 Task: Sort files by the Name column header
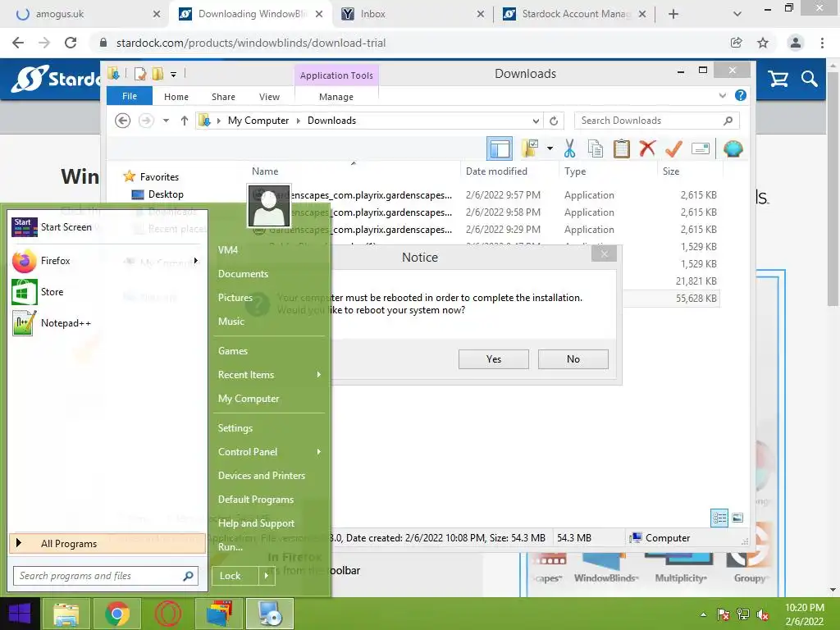click(x=265, y=171)
